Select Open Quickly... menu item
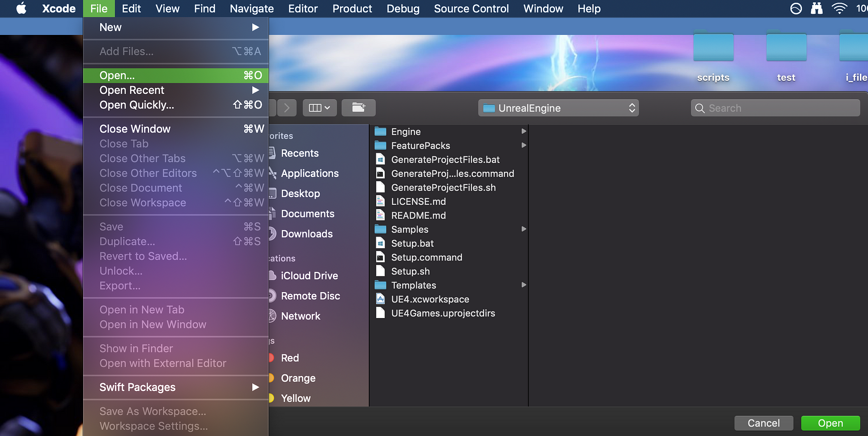Viewport: 868px width, 436px height. pos(176,105)
